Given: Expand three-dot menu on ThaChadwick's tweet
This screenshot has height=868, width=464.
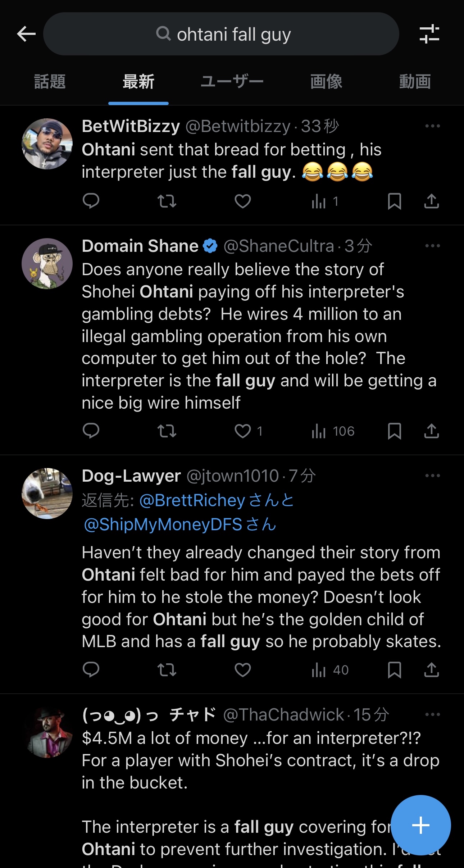Looking at the screenshot, I should click(x=432, y=714).
